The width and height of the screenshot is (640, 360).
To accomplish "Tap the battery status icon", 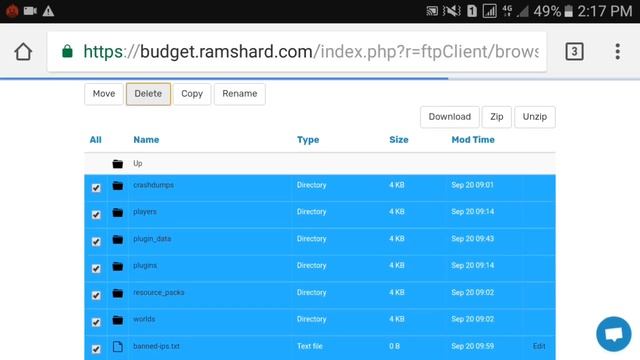I will tap(568, 11).
